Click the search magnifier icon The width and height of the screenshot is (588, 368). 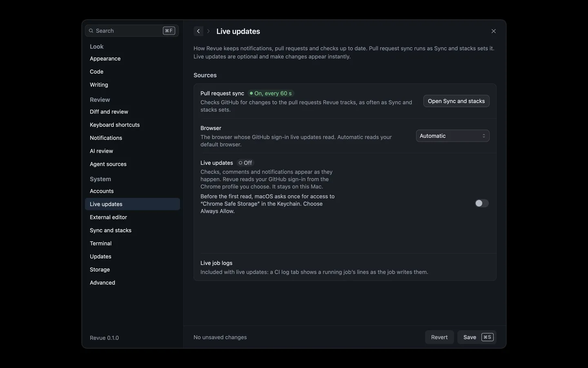click(91, 31)
